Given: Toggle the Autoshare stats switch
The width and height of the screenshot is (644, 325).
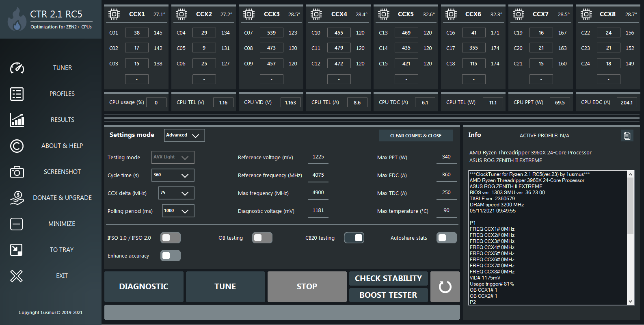Looking at the screenshot, I should [447, 238].
